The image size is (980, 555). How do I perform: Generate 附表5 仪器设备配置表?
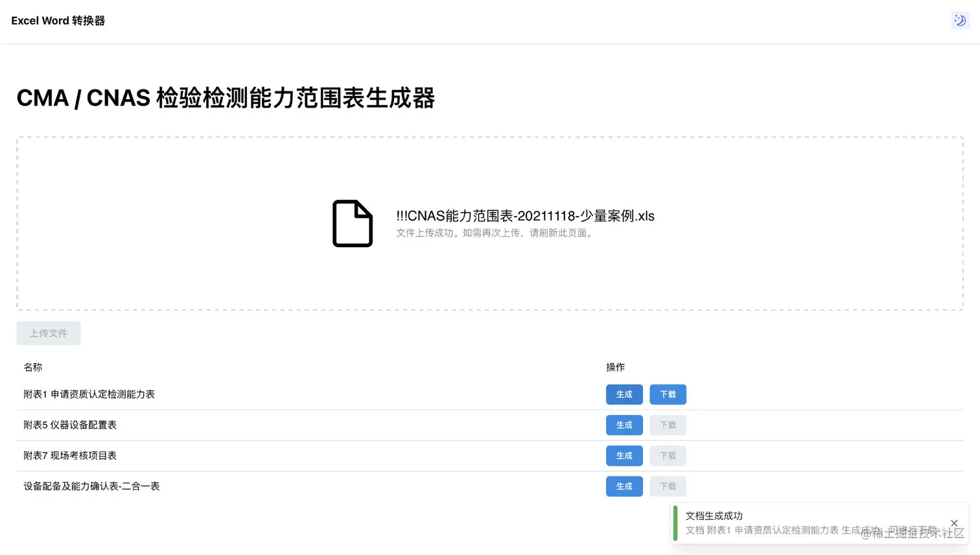click(624, 425)
